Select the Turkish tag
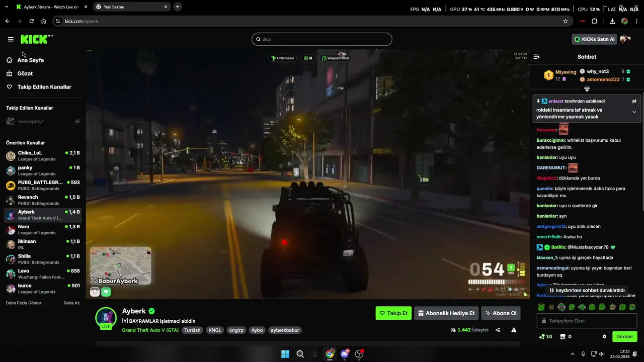This screenshot has width=644, height=362. click(192, 330)
